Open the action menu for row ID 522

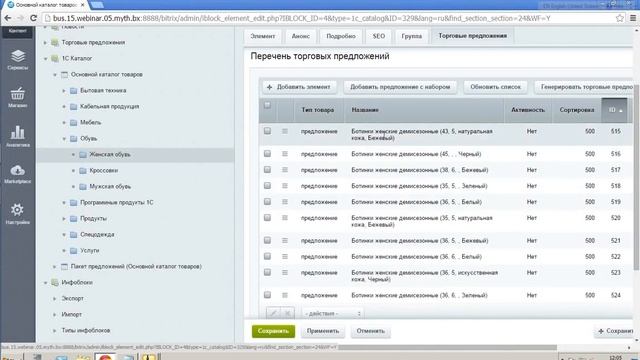(285, 256)
